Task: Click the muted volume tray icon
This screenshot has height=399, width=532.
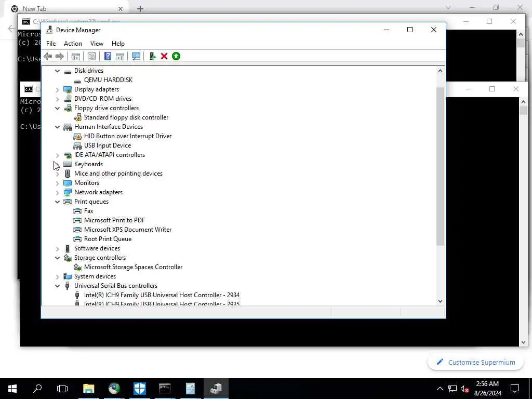Action: pyautogui.click(x=465, y=389)
